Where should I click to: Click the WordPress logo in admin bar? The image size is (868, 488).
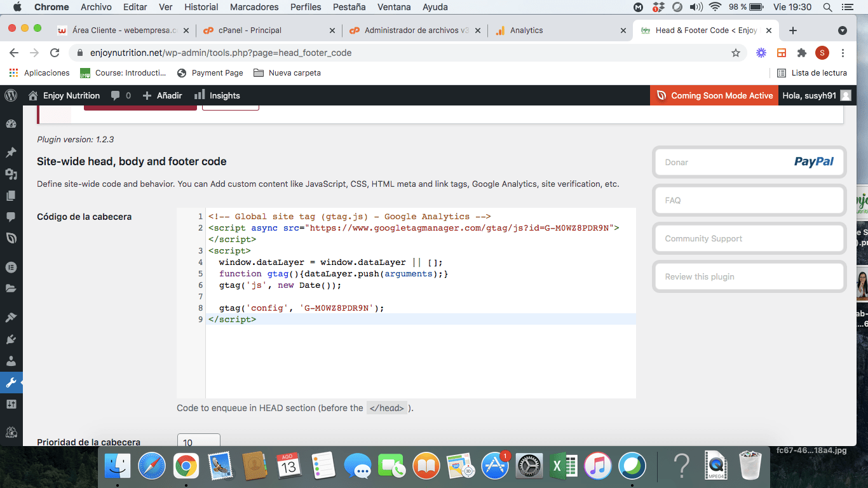(x=11, y=95)
